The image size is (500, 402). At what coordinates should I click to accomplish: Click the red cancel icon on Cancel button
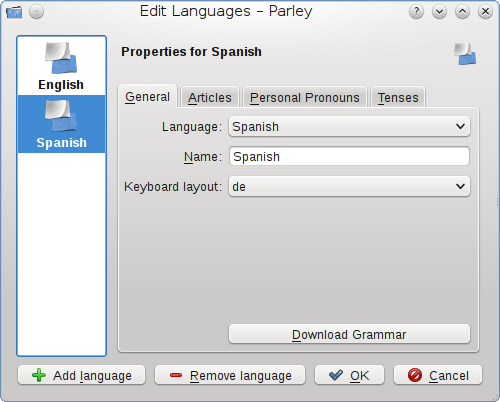[415, 375]
